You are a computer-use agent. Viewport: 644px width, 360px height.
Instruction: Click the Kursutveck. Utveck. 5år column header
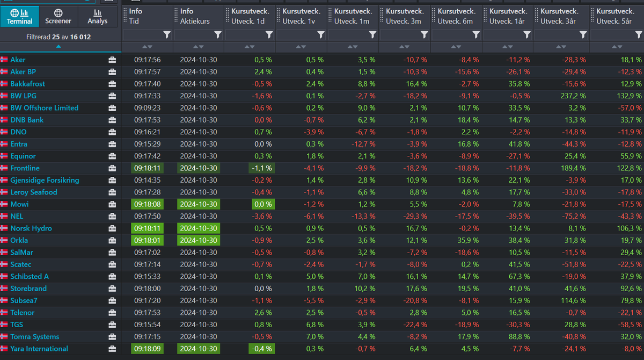616,16
